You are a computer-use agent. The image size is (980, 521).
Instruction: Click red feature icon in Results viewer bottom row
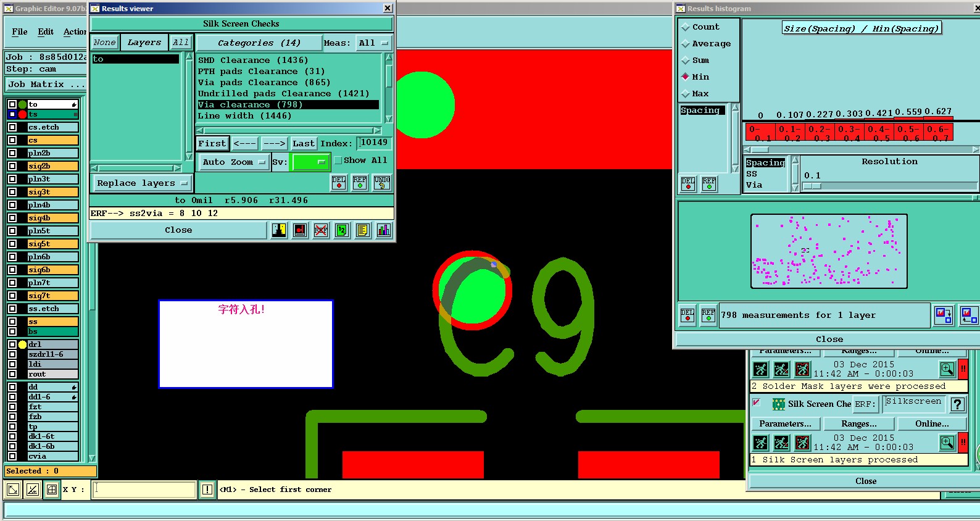300,230
